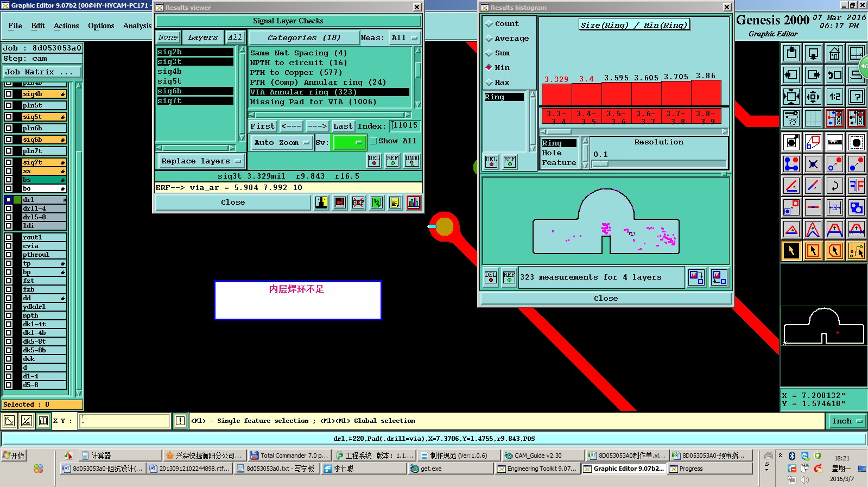Click the Job Matrix button

(42, 72)
